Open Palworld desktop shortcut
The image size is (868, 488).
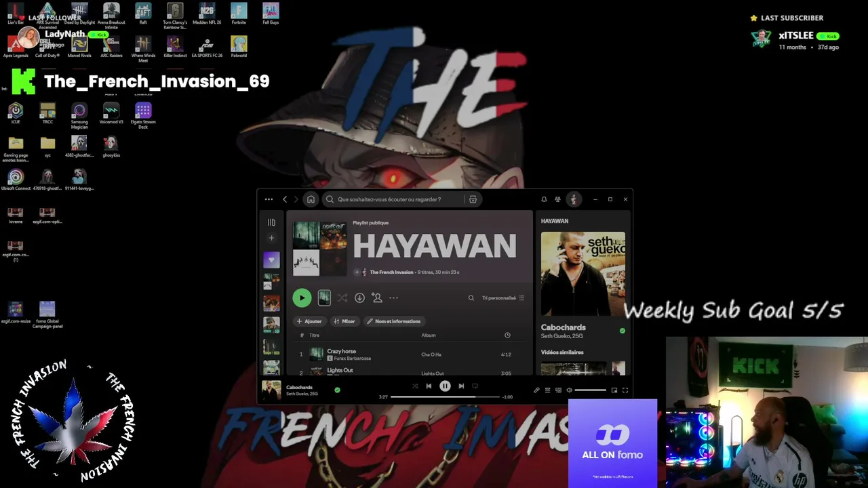239,46
